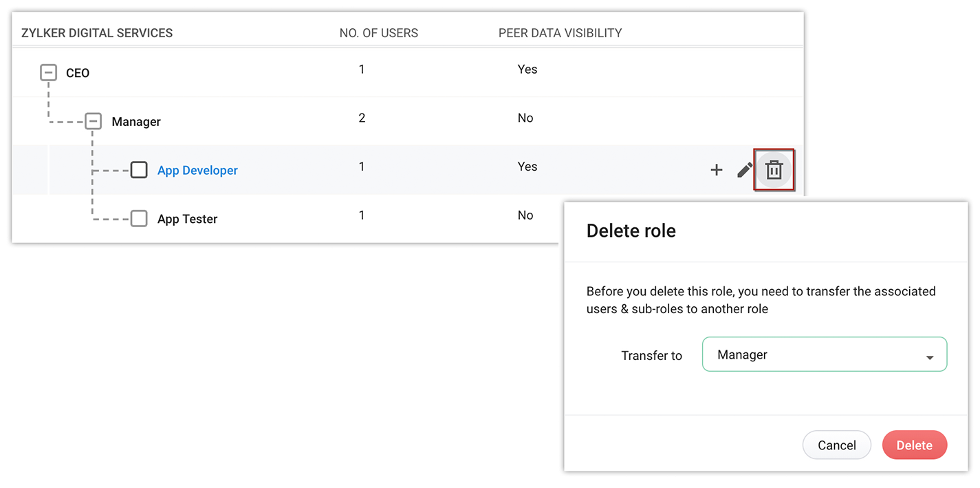Click the user count for Manager
Screen dimensions: 980x488
[x=362, y=118]
